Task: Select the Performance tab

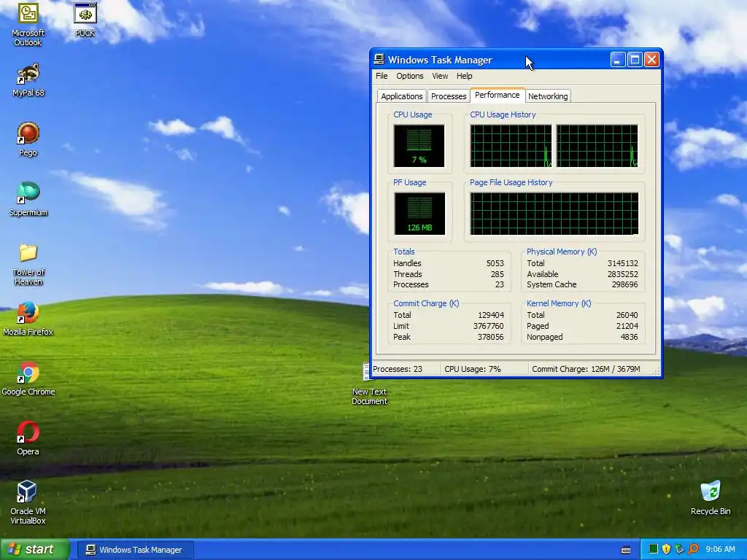Action: click(x=498, y=95)
